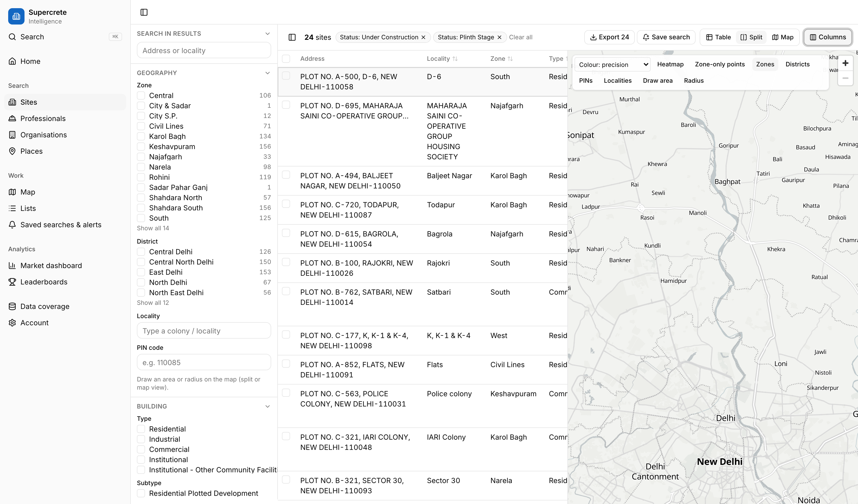
Task: Check the Karol Bagh zone filter
Action: tap(141, 136)
